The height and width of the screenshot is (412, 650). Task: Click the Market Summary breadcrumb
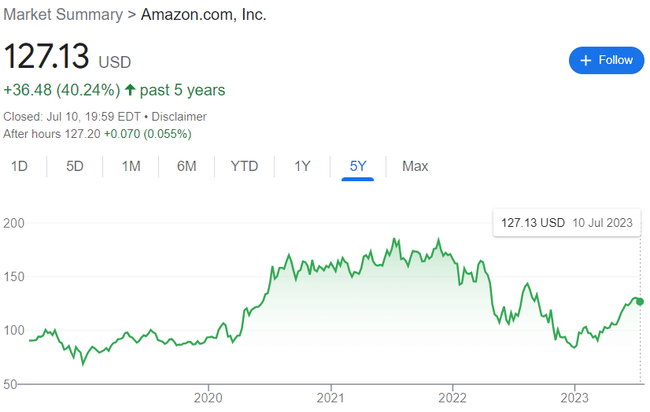(62, 15)
